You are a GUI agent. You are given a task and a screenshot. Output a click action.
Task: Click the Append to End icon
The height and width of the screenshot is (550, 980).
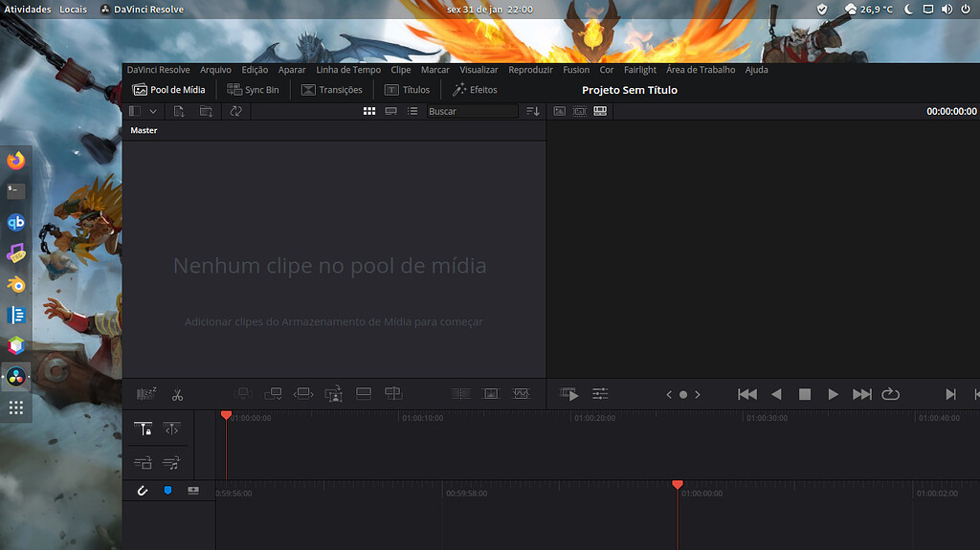pos(273,394)
